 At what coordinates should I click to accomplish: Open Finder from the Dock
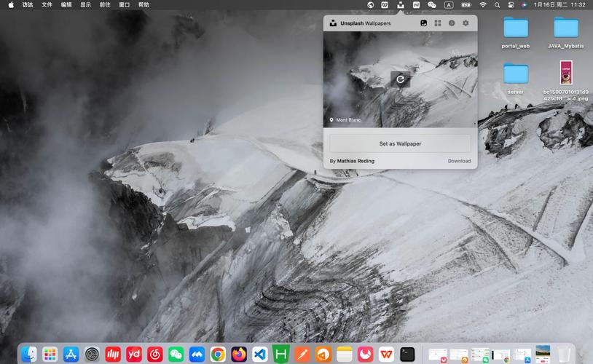pos(29,355)
